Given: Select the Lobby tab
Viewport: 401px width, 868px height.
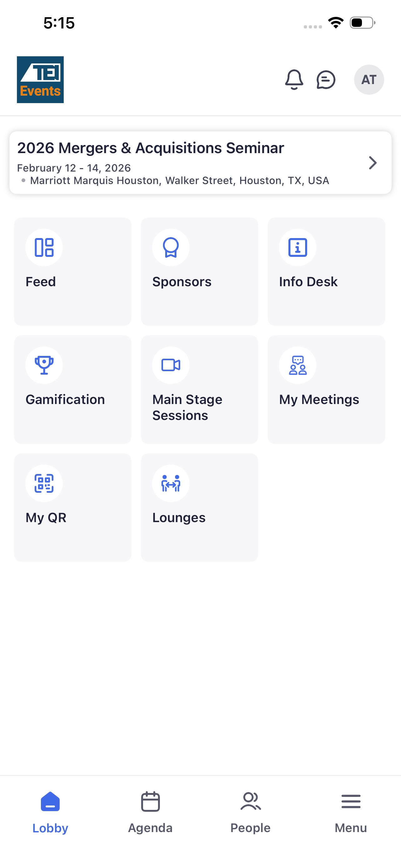Looking at the screenshot, I should (50, 812).
